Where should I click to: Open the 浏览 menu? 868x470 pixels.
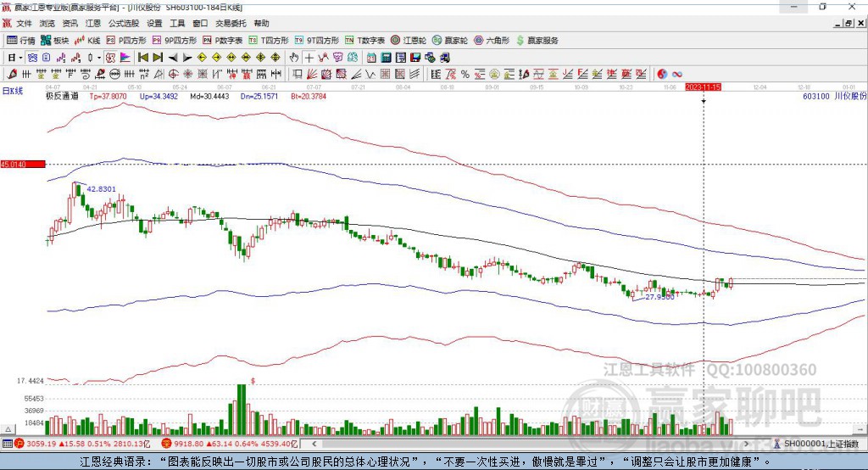[47, 23]
